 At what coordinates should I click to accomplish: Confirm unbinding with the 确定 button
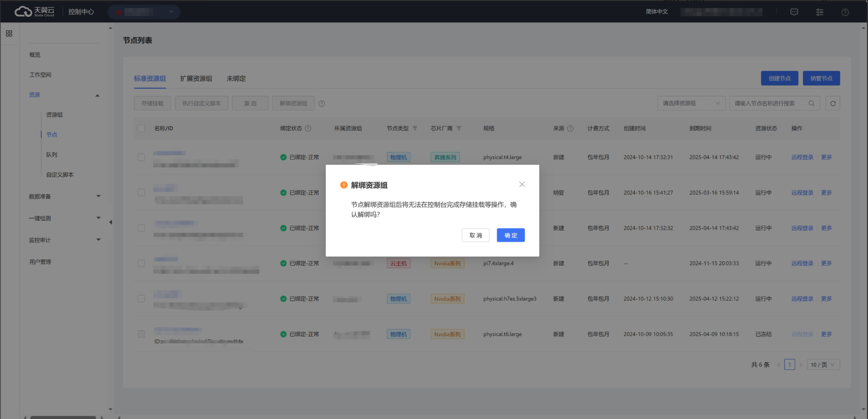click(510, 235)
